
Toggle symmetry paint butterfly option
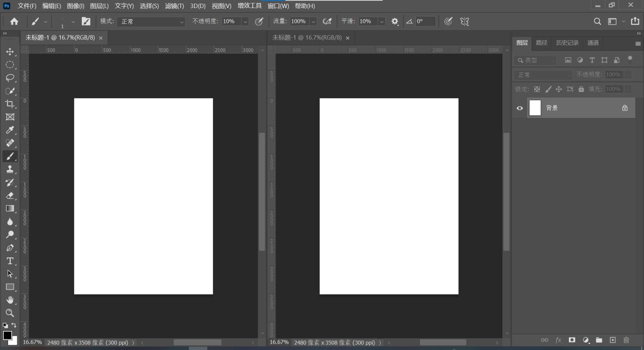point(465,21)
